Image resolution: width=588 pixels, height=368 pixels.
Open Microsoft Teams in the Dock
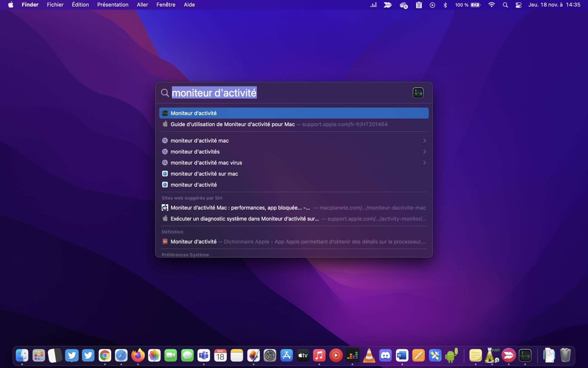coord(204,355)
